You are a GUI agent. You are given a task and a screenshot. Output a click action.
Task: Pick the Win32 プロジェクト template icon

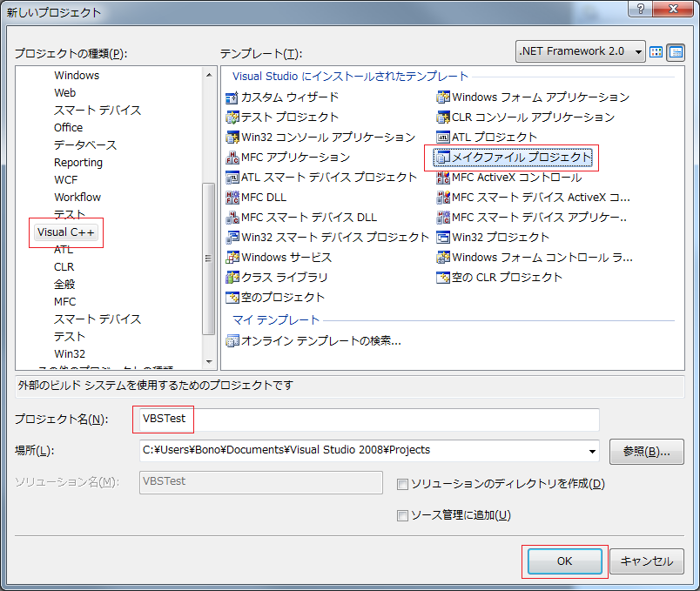(x=443, y=238)
